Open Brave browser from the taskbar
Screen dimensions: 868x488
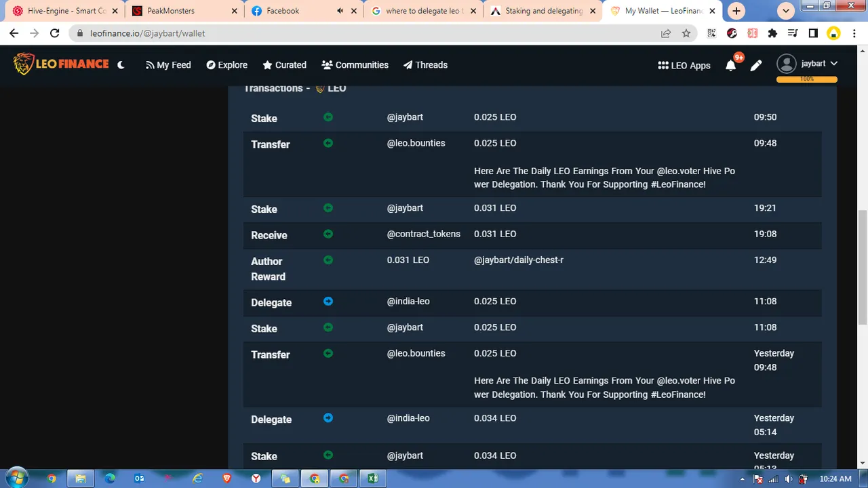[226, 479]
